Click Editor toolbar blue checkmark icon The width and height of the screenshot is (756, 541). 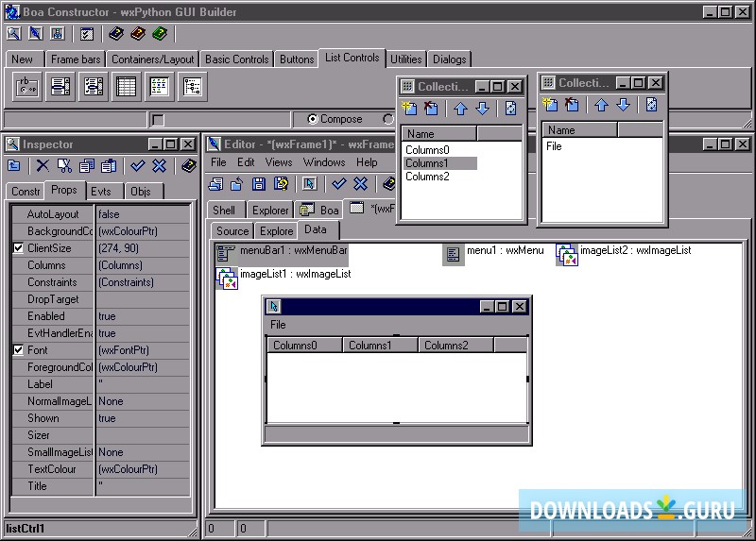point(339,183)
